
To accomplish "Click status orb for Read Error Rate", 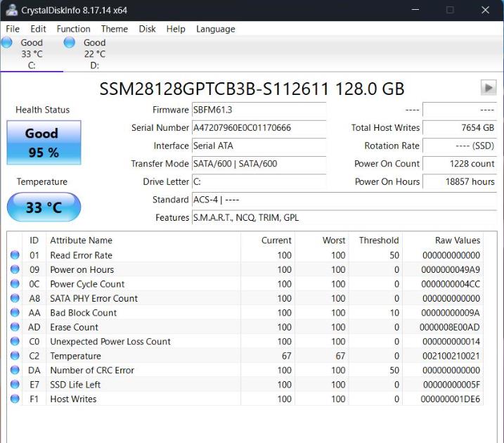I will [x=15, y=255].
